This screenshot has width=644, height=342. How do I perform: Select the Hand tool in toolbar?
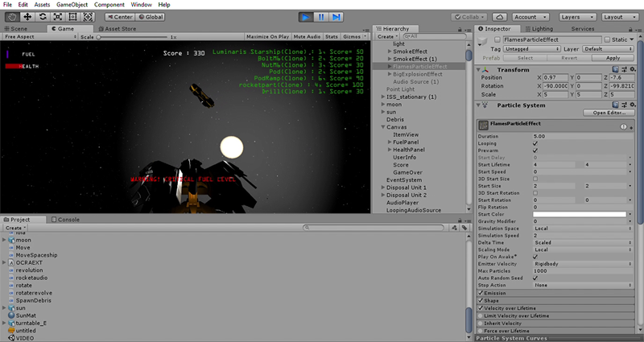tap(10, 16)
